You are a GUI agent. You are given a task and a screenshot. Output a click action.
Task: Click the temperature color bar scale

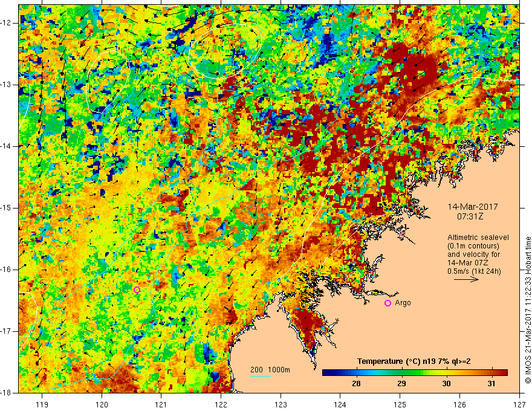coord(415,373)
